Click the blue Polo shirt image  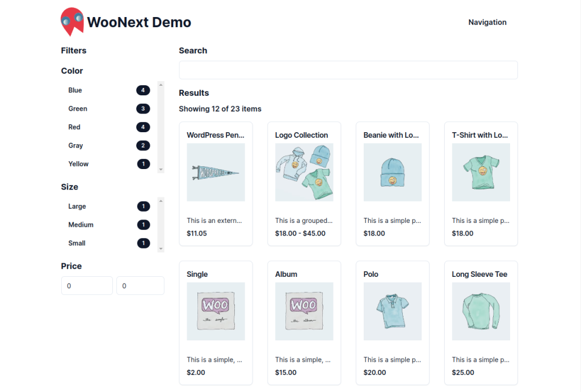click(x=393, y=311)
